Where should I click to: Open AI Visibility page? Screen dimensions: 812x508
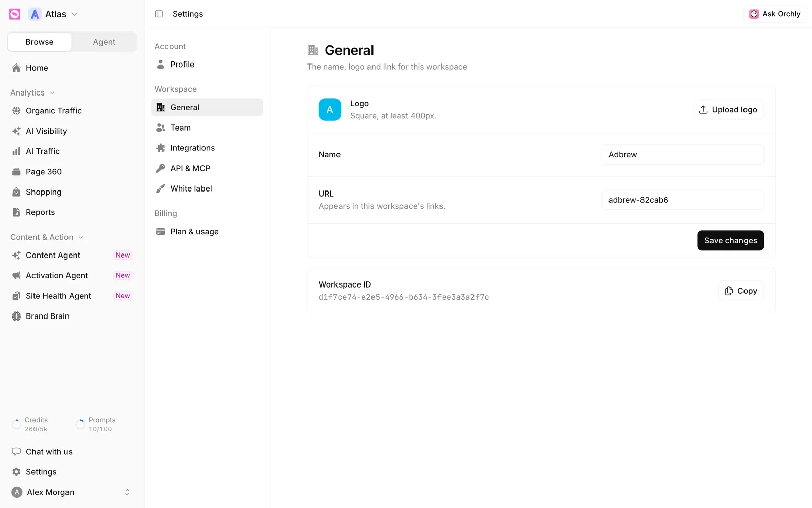pyautogui.click(x=72, y=131)
